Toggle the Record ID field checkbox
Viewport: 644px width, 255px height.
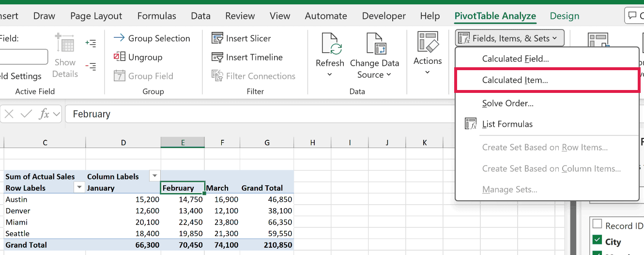pyautogui.click(x=598, y=224)
